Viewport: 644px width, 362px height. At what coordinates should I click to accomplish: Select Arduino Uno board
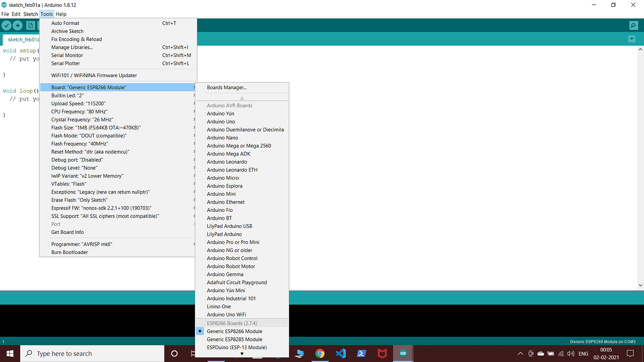pyautogui.click(x=242, y=122)
